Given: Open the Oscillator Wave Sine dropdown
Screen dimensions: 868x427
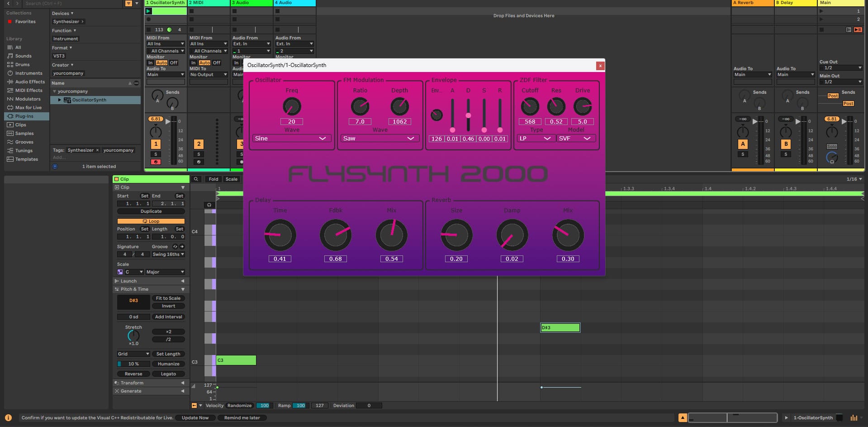Looking at the screenshot, I should pos(291,139).
